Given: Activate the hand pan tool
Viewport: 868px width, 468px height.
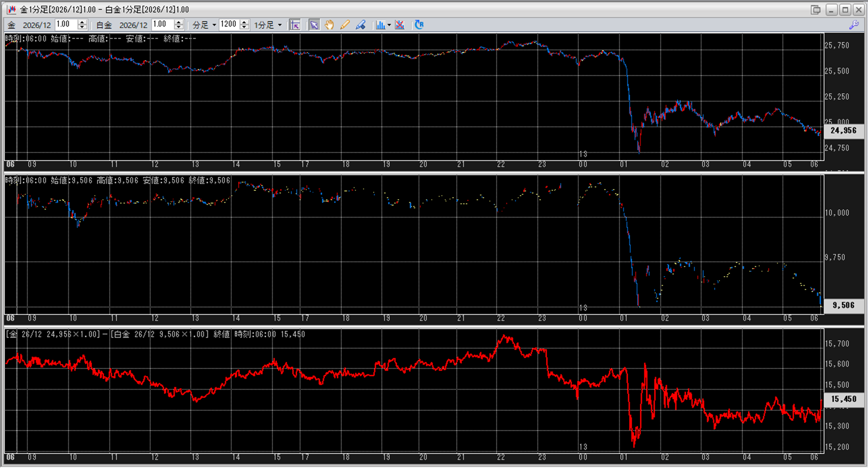Looking at the screenshot, I should coord(329,25).
